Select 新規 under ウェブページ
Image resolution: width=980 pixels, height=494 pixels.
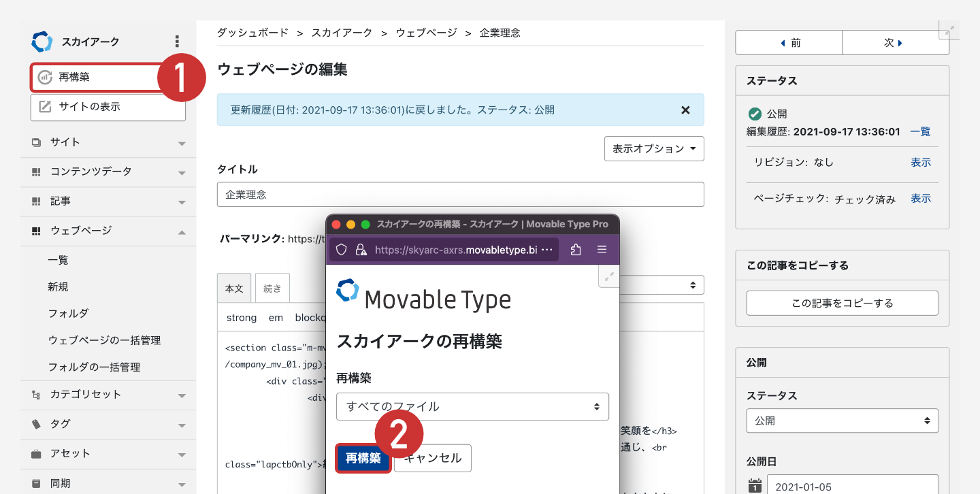[58, 287]
